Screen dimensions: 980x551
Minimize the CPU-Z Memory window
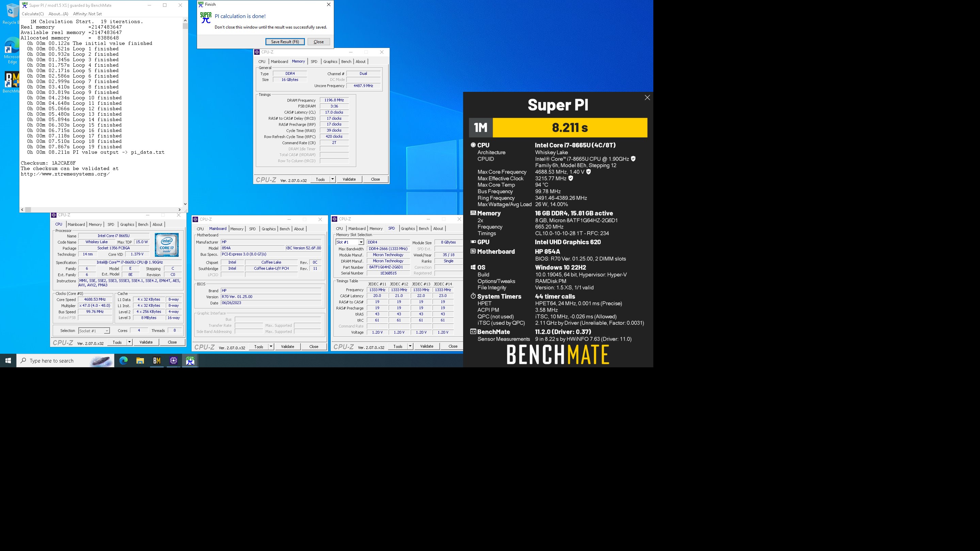(351, 52)
